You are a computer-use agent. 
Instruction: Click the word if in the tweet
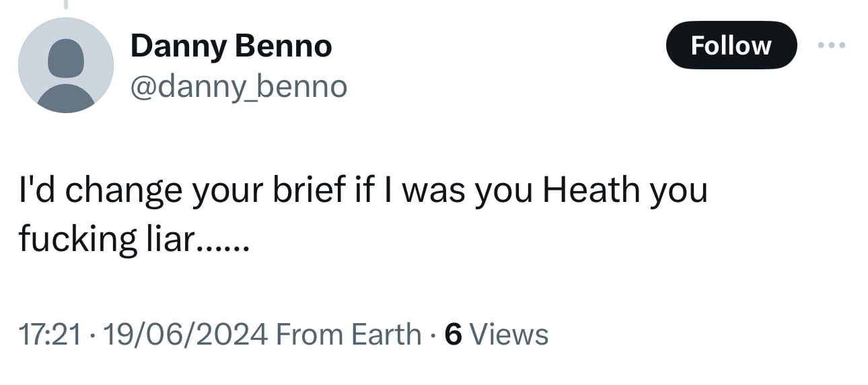tap(363, 190)
